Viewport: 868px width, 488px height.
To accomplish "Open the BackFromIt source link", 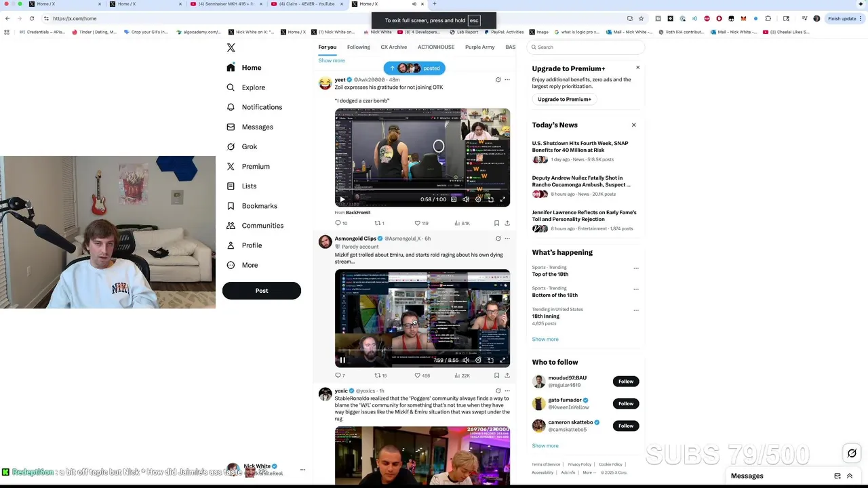I will [x=358, y=213].
